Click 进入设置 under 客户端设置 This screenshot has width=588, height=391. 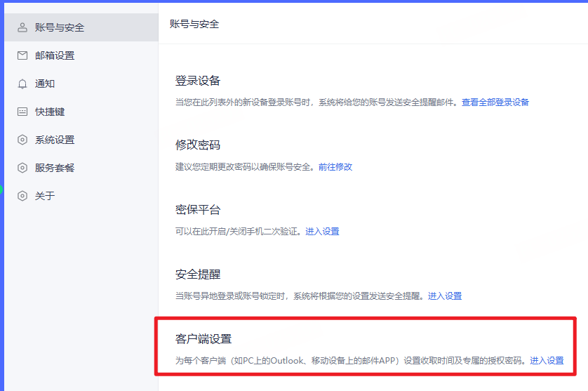pyautogui.click(x=547, y=360)
